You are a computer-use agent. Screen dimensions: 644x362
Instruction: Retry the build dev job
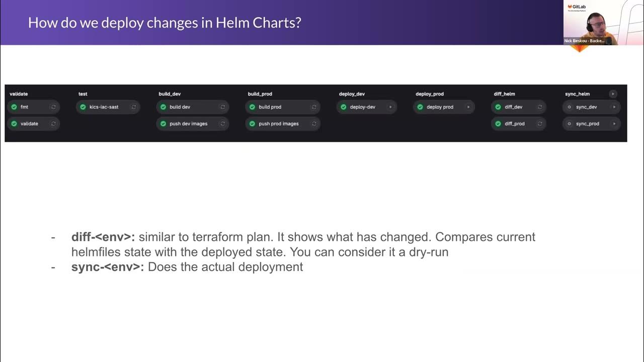pyautogui.click(x=222, y=107)
